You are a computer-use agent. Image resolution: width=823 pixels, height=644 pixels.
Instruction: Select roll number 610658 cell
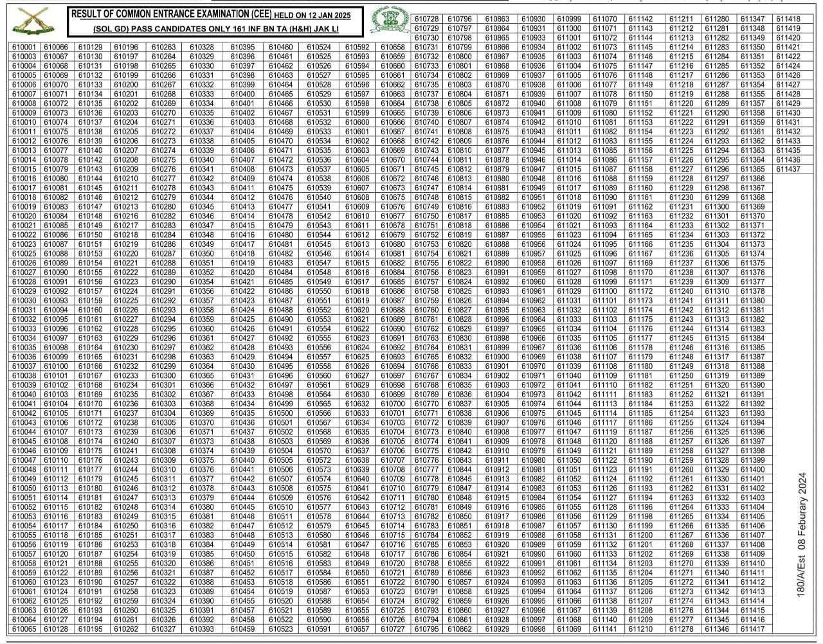[393, 48]
